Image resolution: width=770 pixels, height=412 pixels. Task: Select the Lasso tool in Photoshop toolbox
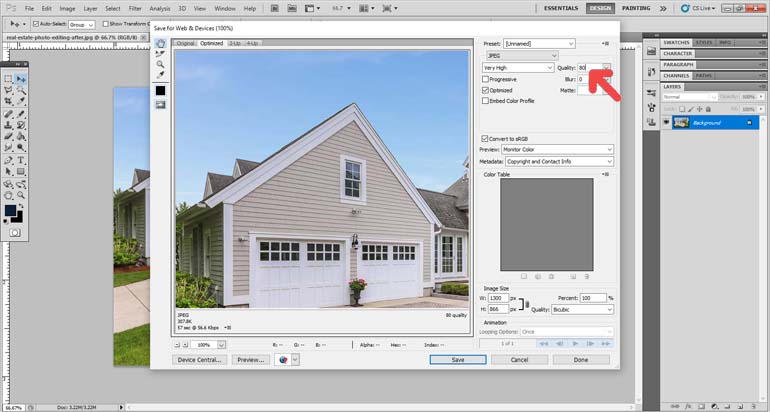8,90
